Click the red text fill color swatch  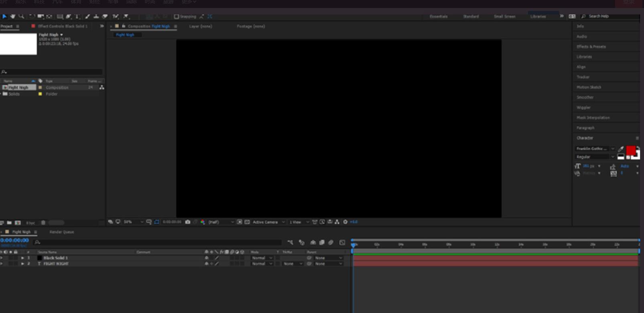pos(631,150)
